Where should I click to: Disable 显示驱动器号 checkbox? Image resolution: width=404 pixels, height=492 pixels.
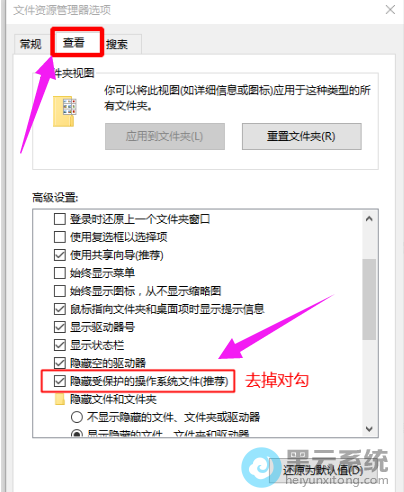click(60, 327)
